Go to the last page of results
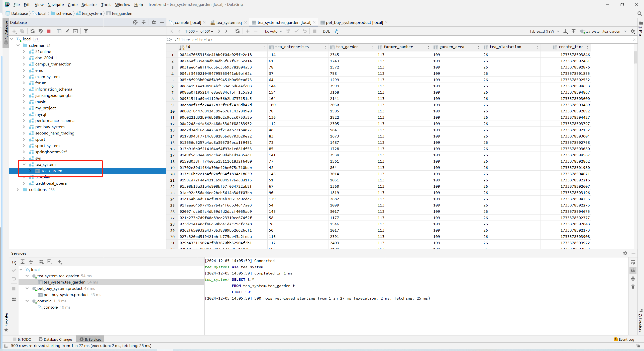Image resolution: width=644 pixels, height=351 pixels. [x=227, y=31]
